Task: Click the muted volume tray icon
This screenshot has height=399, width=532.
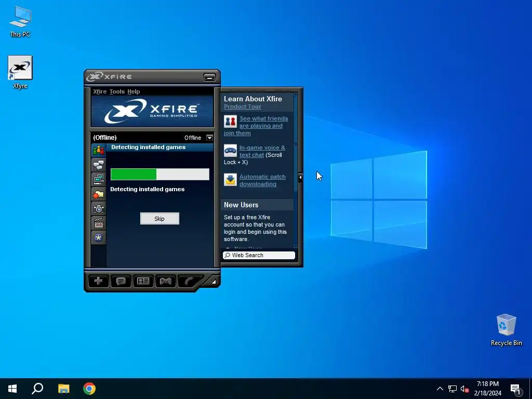Action: tap(464, 389)
